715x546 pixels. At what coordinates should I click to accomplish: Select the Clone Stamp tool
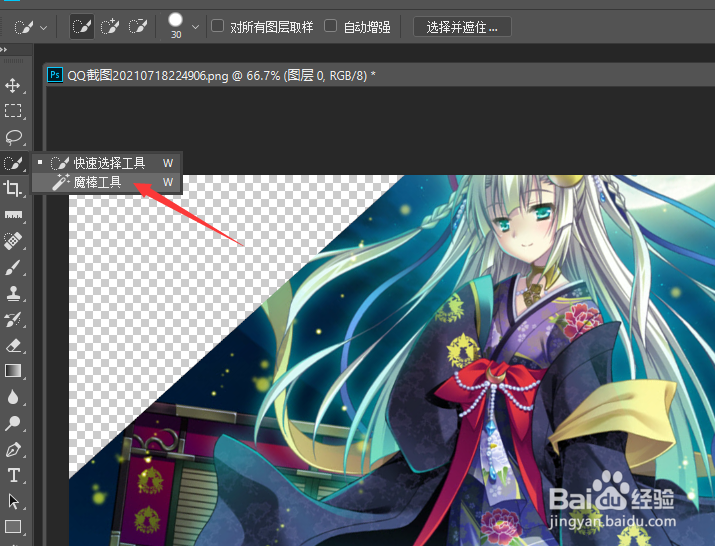pyautogui.click(x=13, y=293)
